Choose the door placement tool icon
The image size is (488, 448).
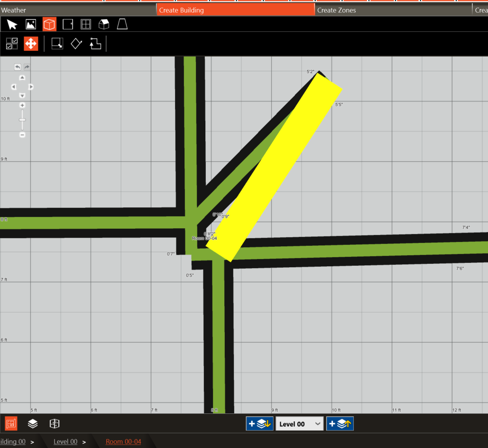click(x=67, y=24)
